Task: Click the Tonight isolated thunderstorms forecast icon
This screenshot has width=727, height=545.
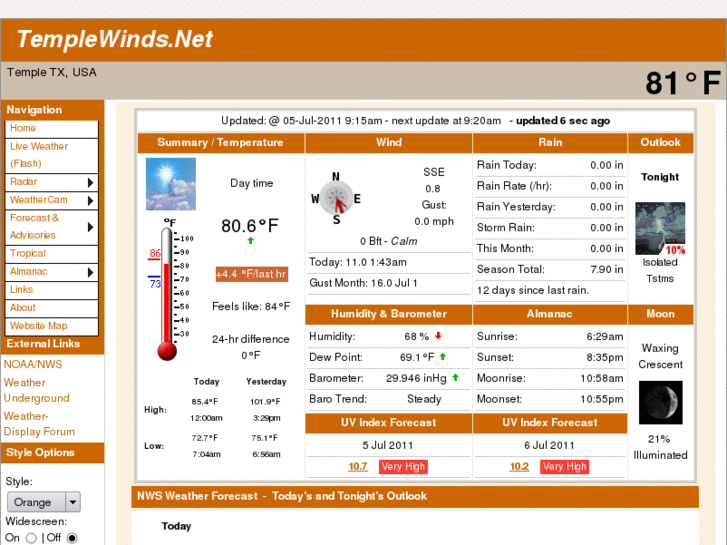Action: (x=660, y=228)
